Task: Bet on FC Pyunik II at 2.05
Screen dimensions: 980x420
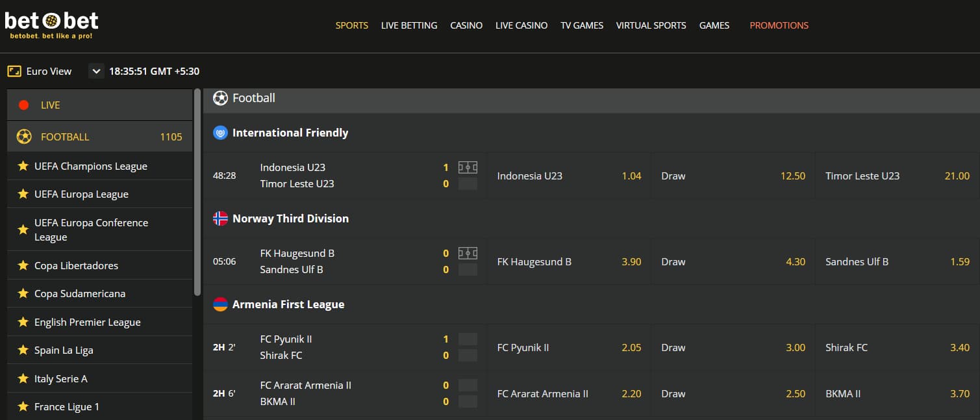Action: tap(570, 347)
